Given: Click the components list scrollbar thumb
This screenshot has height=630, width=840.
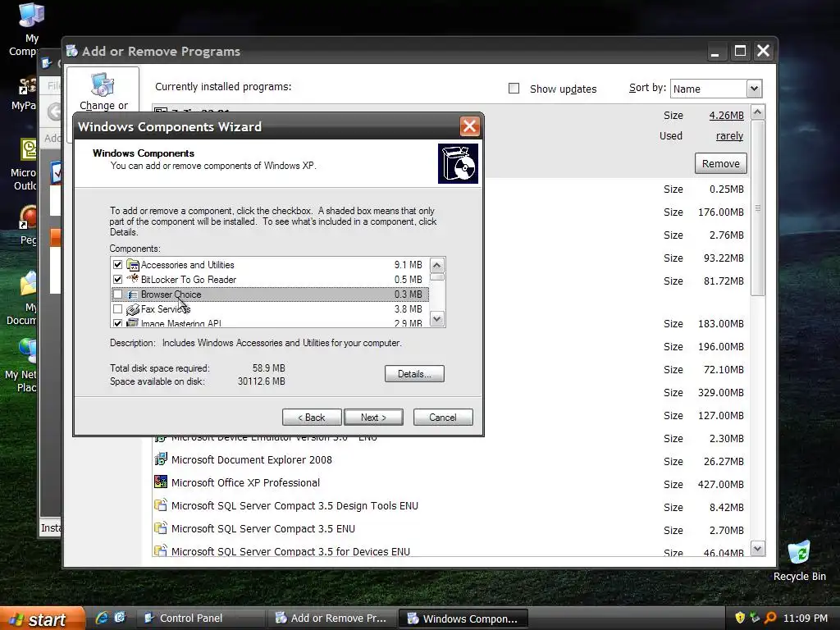Looking at the screenshot, I should click(437, 277).
